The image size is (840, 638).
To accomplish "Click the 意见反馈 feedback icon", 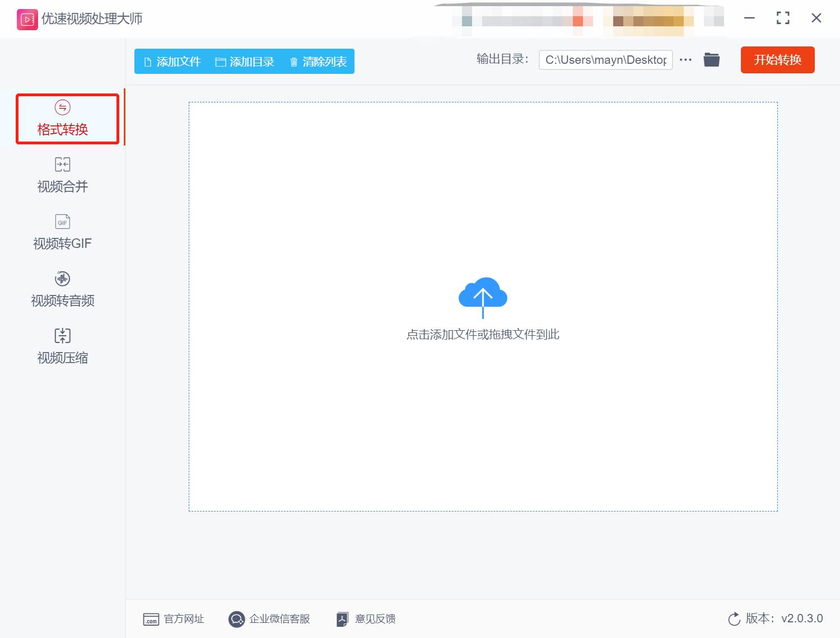I will 342,619.
